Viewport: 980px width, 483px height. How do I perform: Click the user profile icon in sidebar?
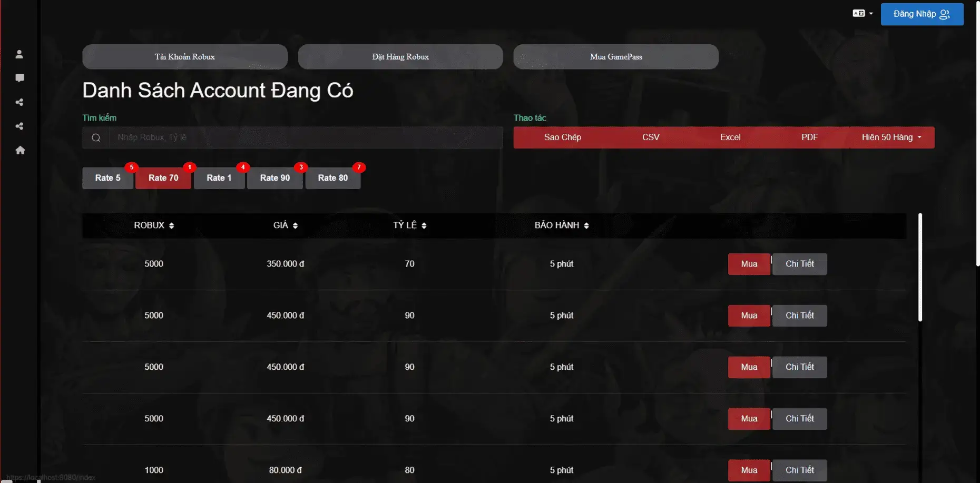point(19,54)
